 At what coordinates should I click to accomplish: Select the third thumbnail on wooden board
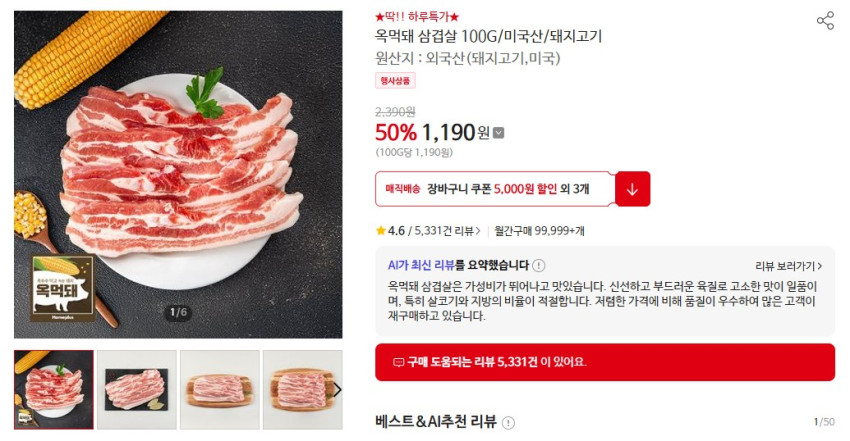tap(219, 390)
